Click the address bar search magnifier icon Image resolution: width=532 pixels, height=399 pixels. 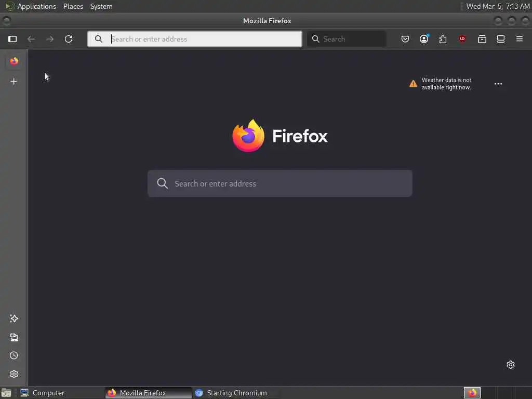point(98,39)
